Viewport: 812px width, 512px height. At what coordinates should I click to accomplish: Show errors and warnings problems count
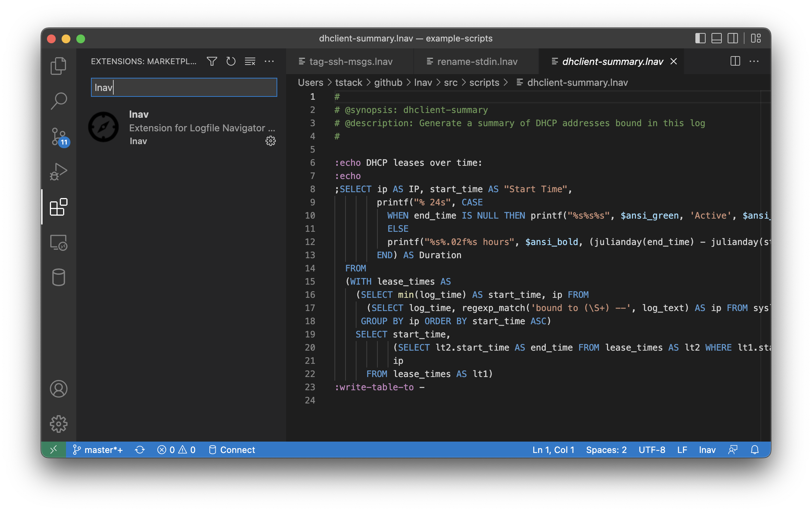click(x=176, y=450)
